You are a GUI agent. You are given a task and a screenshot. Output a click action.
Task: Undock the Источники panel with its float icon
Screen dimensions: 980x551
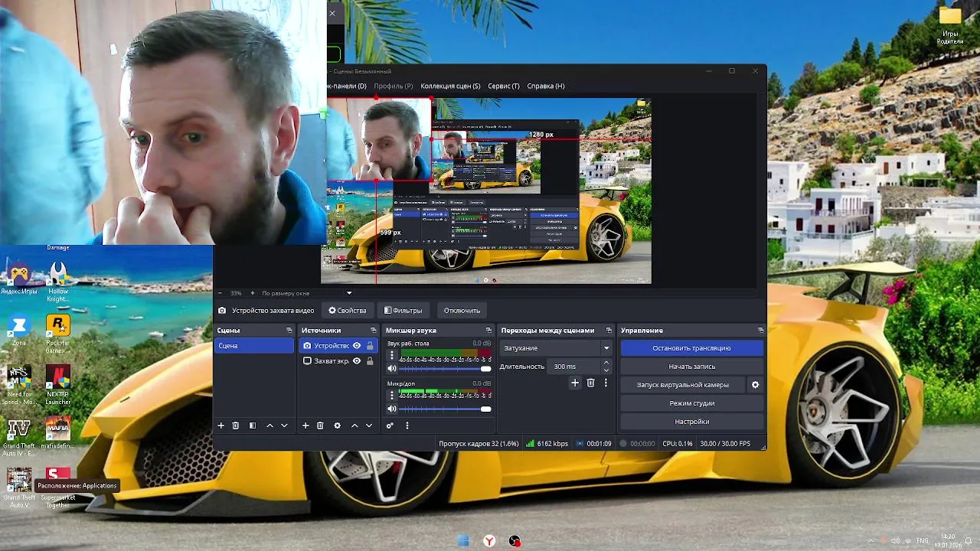pos(374,331)
